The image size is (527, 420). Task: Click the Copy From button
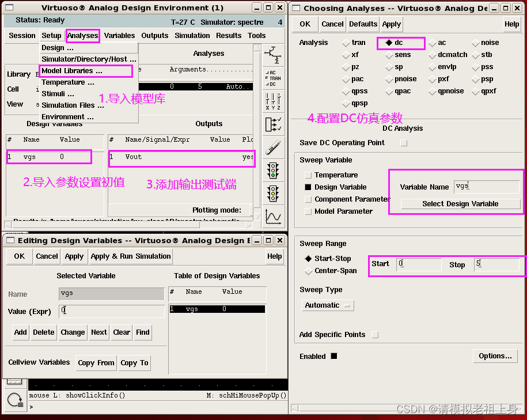(96, 363)
